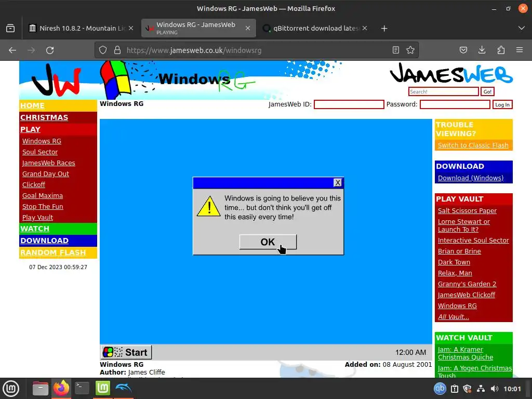Open the Clickoff link
The width and height of the screenshot is (532, 399).
tap(34, 184)
